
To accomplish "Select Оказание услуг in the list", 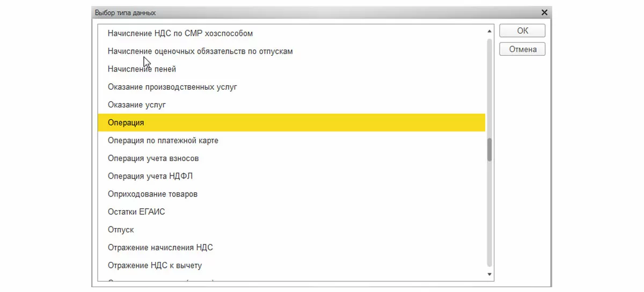I will [136, 105].
